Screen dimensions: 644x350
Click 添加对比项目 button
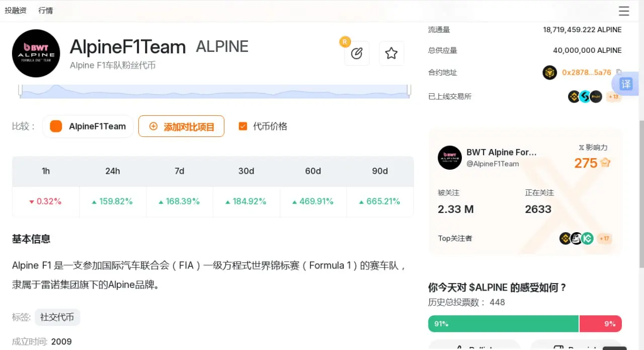(x=182, y=126)
